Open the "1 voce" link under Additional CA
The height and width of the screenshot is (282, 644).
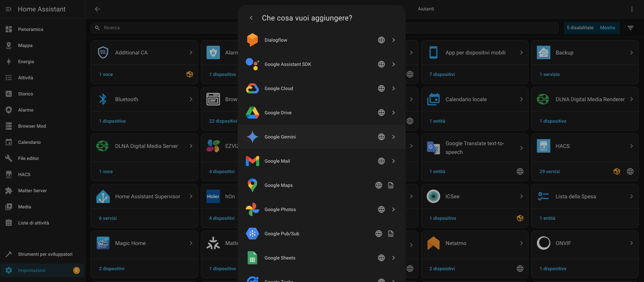[x=106, y=74]
